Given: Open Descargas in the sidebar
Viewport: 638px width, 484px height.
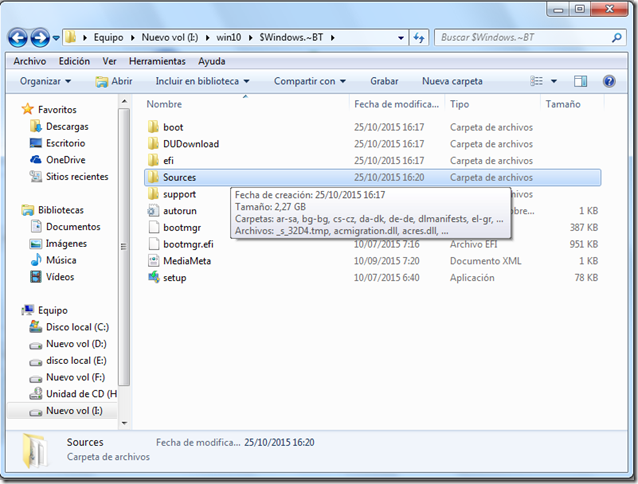Looking at the screenshot, I should coord(67,126).
